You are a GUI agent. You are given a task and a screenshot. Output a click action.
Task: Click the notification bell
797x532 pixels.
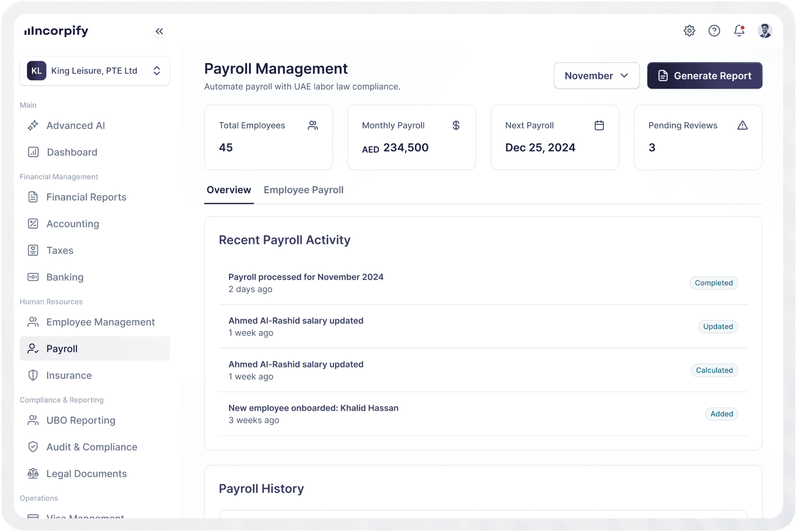[738, 31]
